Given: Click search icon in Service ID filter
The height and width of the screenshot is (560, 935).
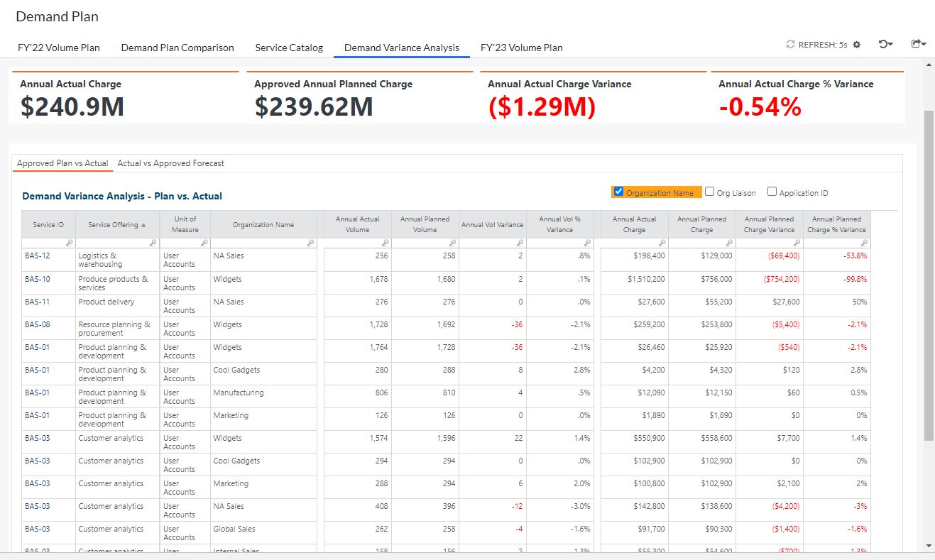Looking at the screenshot, I should point(70,243).
